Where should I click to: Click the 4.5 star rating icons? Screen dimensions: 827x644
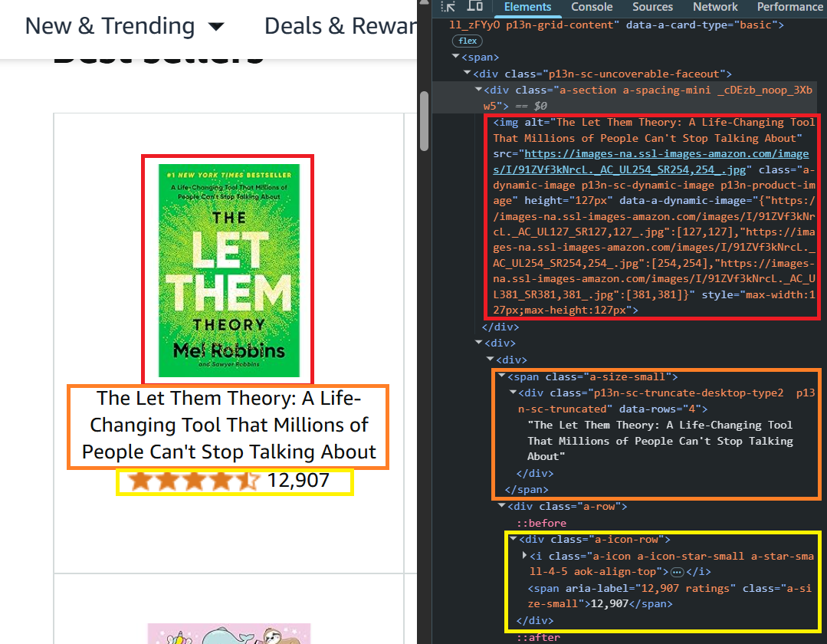(x=194, y=481)
